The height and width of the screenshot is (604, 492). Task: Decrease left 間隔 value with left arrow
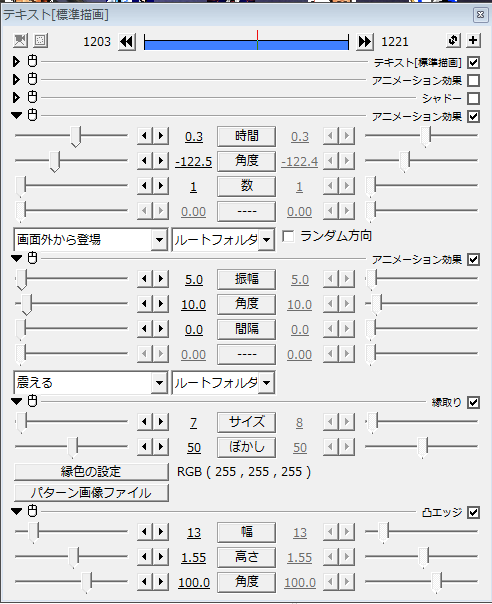144,329
